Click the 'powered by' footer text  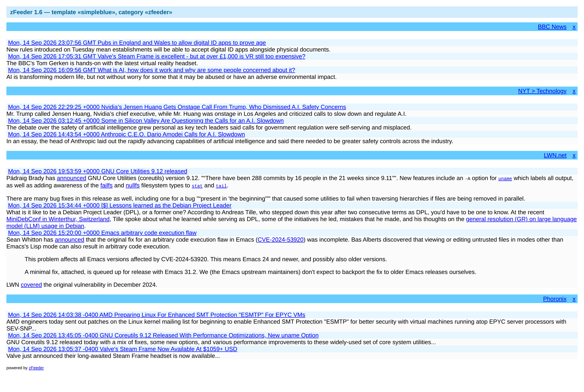pos(17,368)
